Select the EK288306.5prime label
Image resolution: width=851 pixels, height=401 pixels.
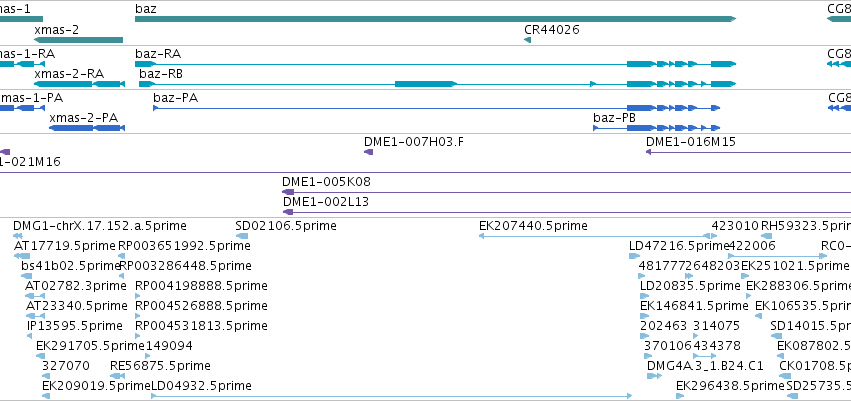[799, 285]
